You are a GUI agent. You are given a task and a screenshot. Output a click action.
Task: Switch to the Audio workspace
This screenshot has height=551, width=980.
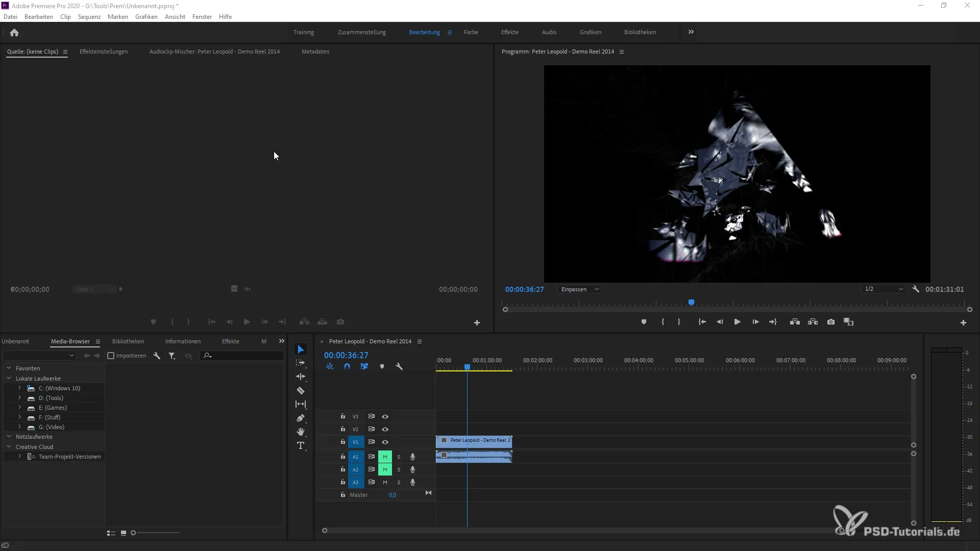(549, 32)
